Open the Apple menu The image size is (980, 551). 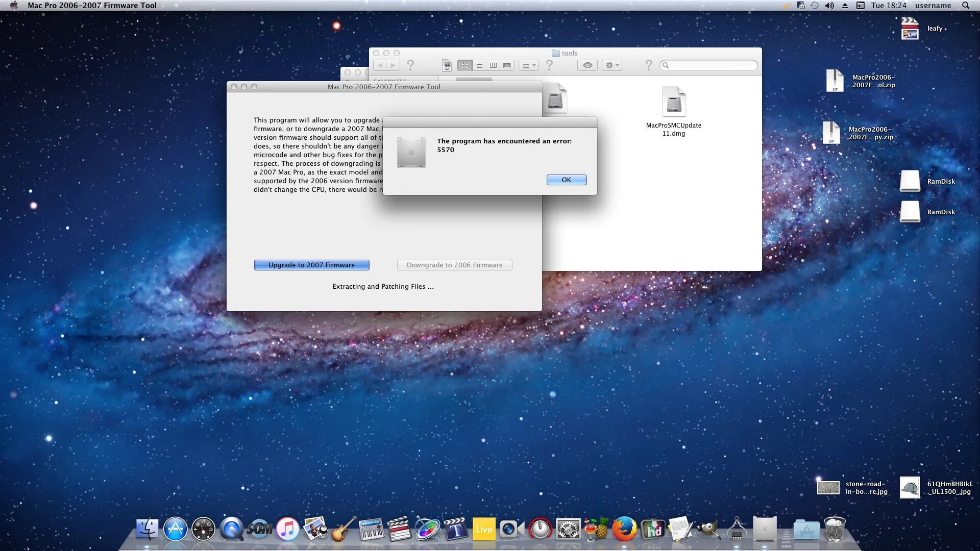pyautogui.click(x=14, y=5)
